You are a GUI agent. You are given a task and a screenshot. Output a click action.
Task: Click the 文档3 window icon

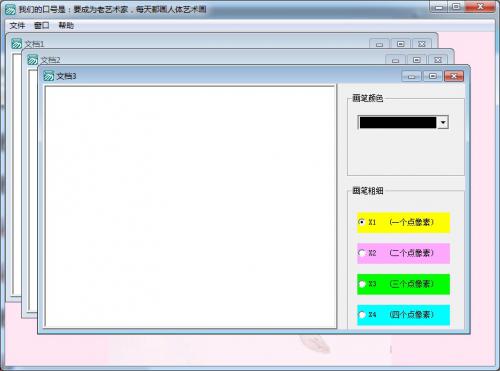pyautogui.click(x=49, y=76)
